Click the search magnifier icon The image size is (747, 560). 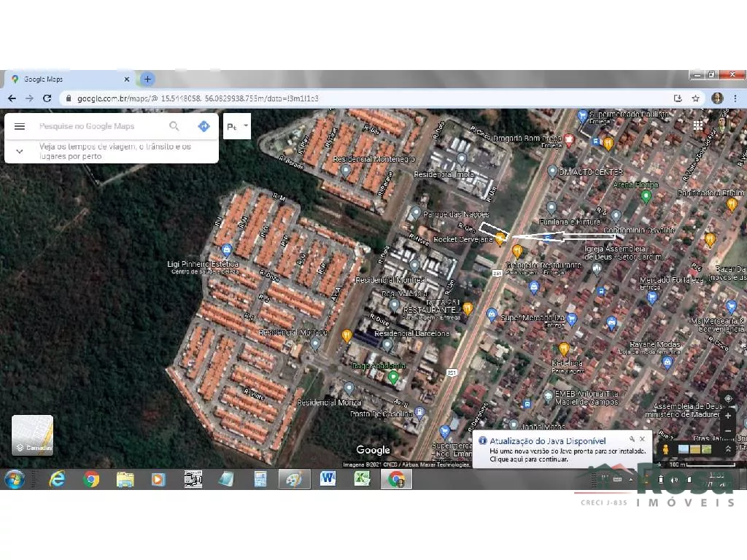click(x=174, y=126)
